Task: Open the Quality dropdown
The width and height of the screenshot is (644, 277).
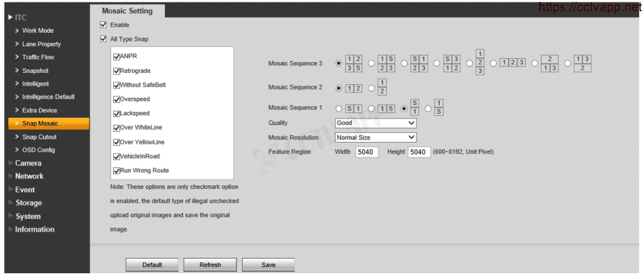Action: pyautogui.click(x=375, y=123)
